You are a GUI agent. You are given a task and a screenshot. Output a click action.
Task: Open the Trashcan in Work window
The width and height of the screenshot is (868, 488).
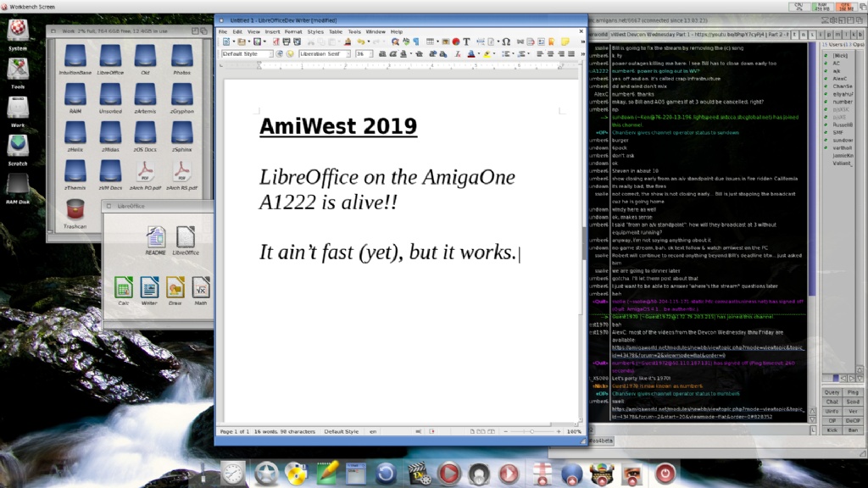coord(75,214)
